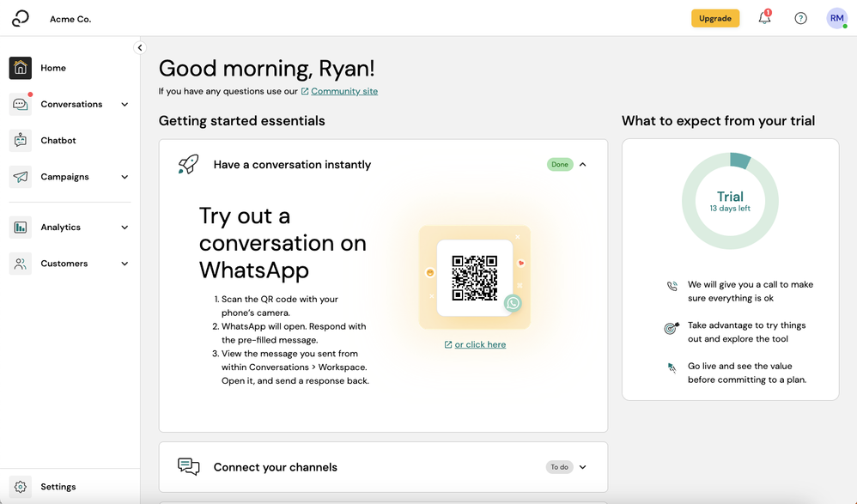Click the external link icon beside Community site
857x504 pixels.
click(305, 91)
